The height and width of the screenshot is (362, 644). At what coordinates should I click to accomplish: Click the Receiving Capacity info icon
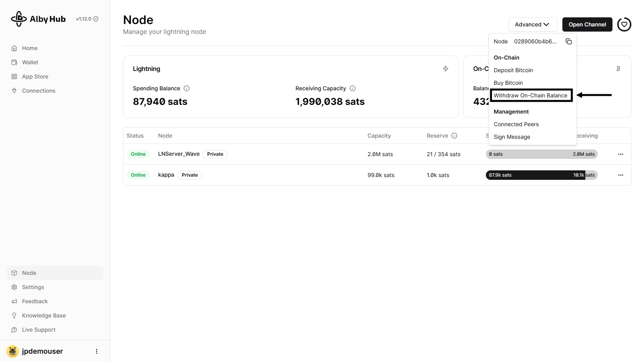(x=353, y=88)
